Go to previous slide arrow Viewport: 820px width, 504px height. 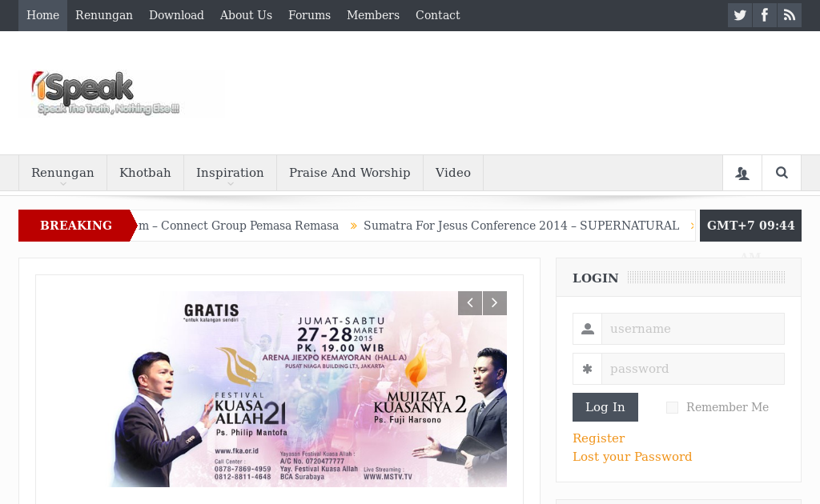tap(469, 303)
